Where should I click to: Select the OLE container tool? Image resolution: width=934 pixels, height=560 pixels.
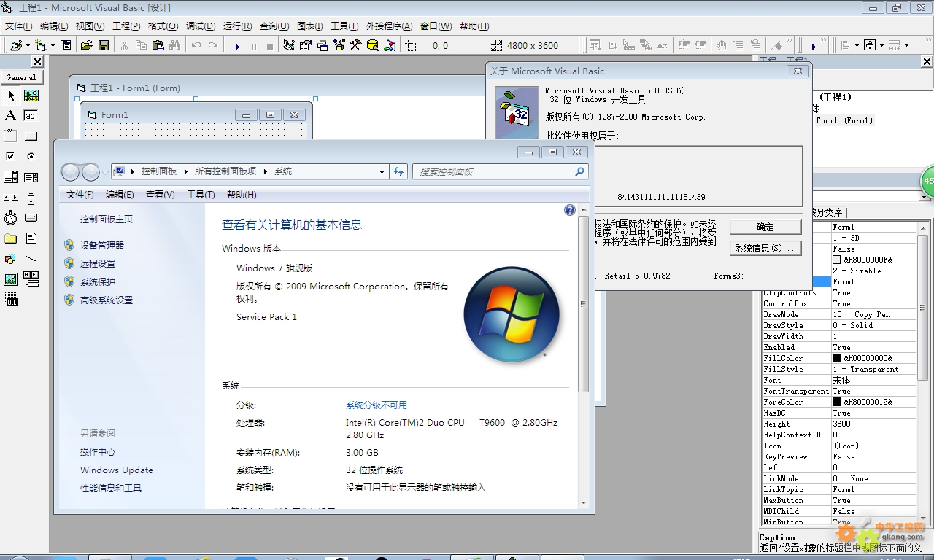[11, 300]
